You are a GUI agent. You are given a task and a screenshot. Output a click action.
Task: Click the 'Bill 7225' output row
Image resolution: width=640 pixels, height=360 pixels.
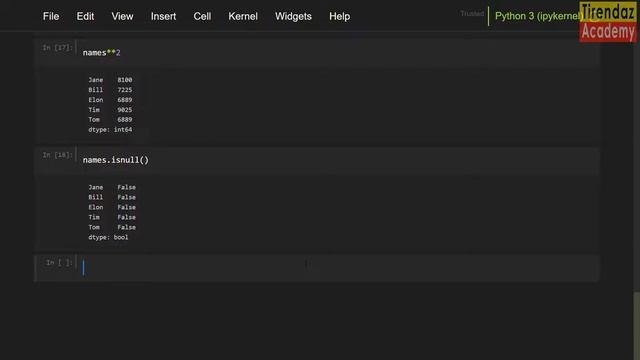110,90
